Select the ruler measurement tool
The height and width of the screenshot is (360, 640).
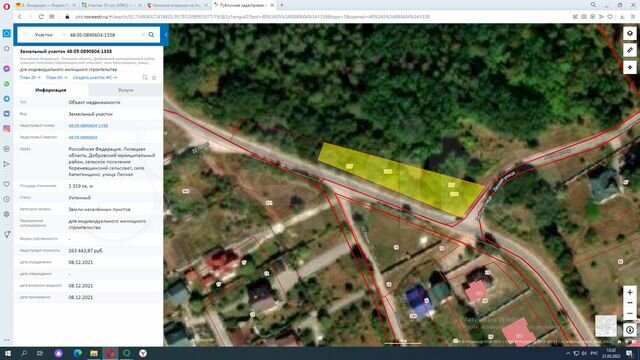pos(630,50)
